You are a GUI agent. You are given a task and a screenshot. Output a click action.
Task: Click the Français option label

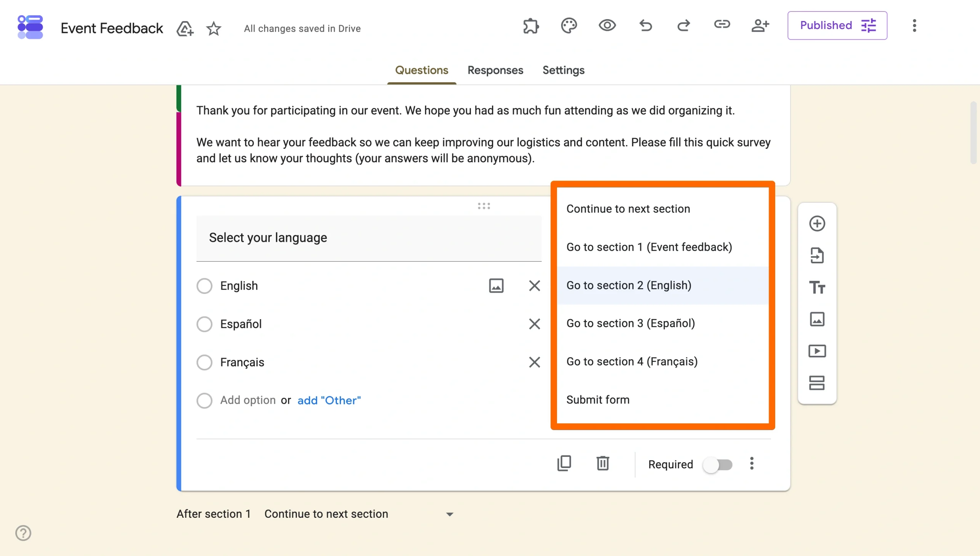[x=242, y=362]
